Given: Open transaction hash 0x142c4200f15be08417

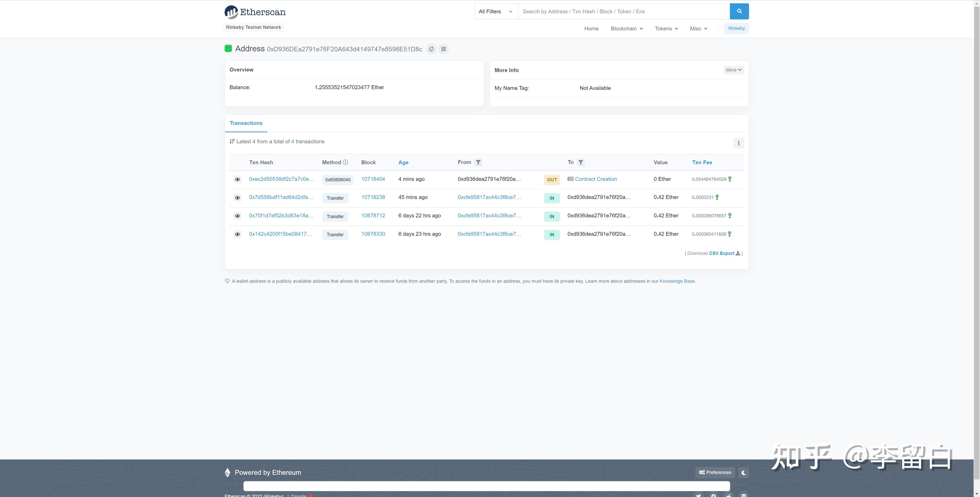Looking at the screenshot, I should [280, 234].
